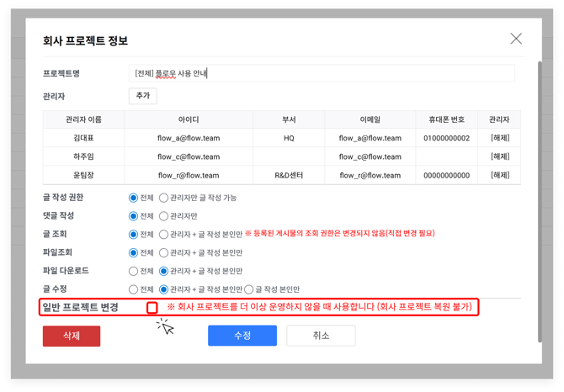The image size is (564, 392).
Task: Click the 프로젝트명 input field
Action: point(322,74)
